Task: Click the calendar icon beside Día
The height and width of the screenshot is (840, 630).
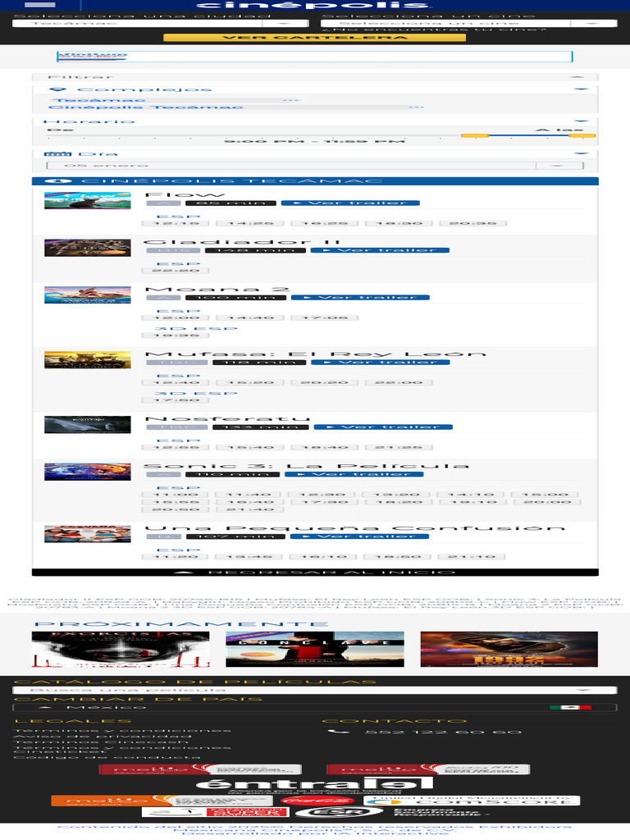Action: pyautogui.click(x=57, y=153)
